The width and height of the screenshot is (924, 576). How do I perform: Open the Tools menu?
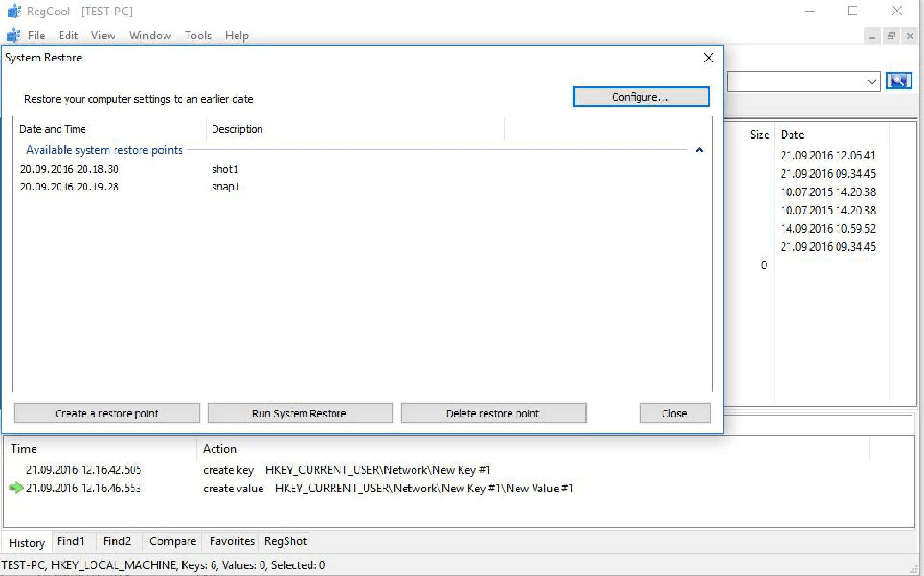198,36
